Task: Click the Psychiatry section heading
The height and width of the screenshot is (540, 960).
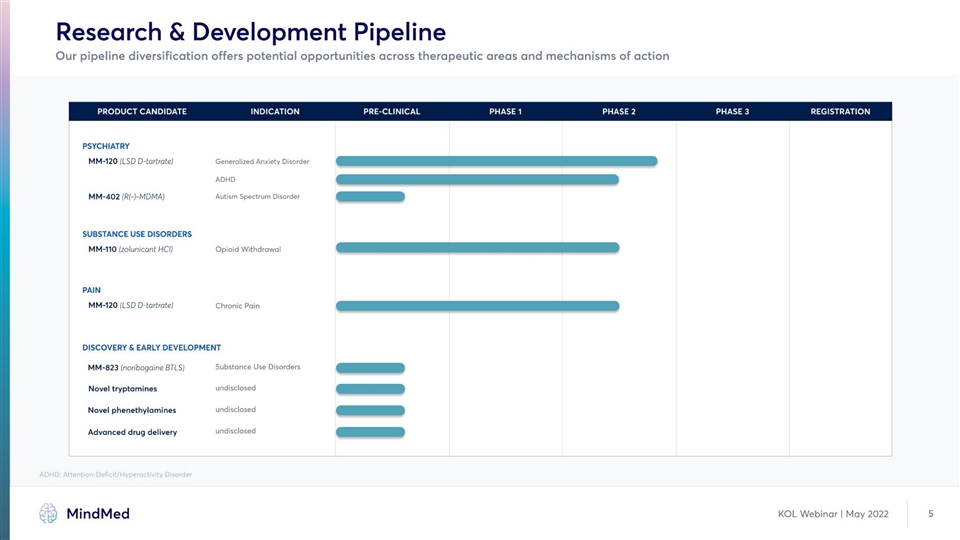Action: pyautogui.click(x=105, y=146)
